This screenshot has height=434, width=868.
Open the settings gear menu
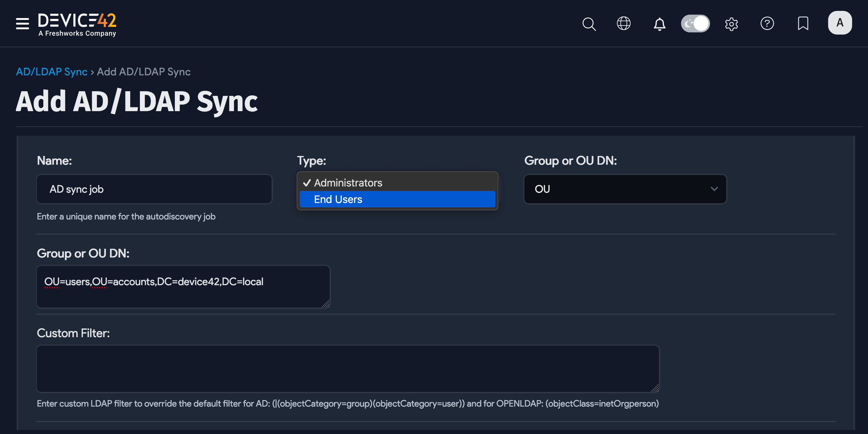click(x=731, y=23)
